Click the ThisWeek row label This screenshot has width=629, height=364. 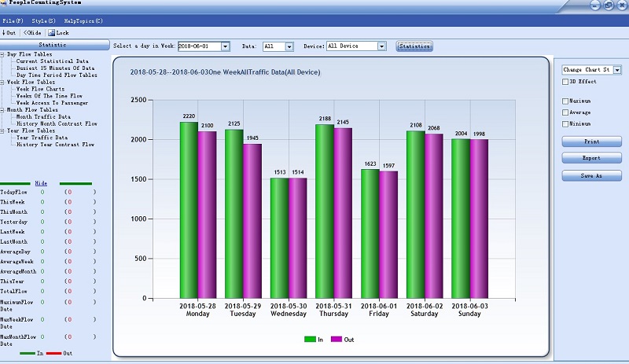(x=13, y=202)
